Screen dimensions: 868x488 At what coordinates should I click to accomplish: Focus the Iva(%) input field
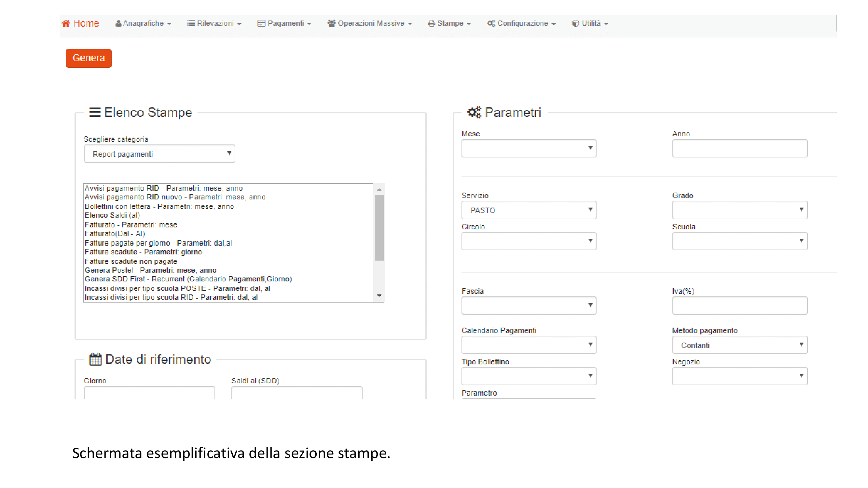[740, 305]
